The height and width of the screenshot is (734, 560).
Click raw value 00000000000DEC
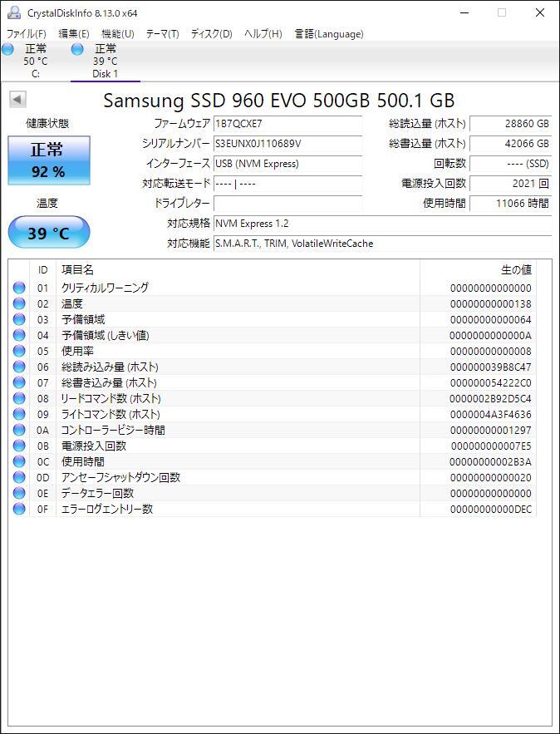click(491, 510)
